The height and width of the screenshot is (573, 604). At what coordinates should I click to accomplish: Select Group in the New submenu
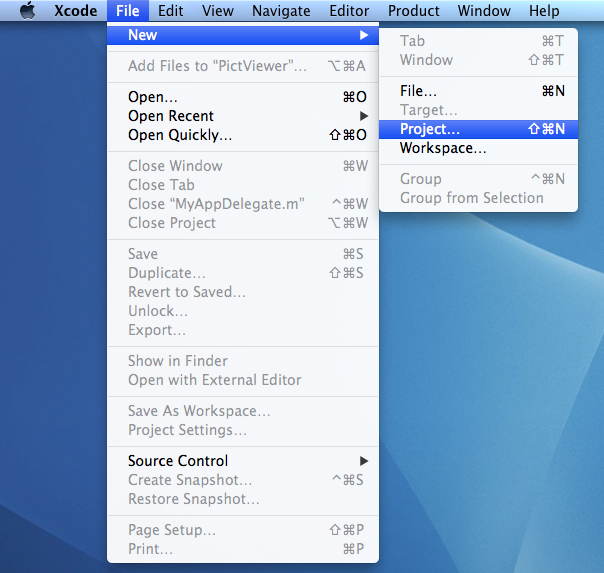478,179
